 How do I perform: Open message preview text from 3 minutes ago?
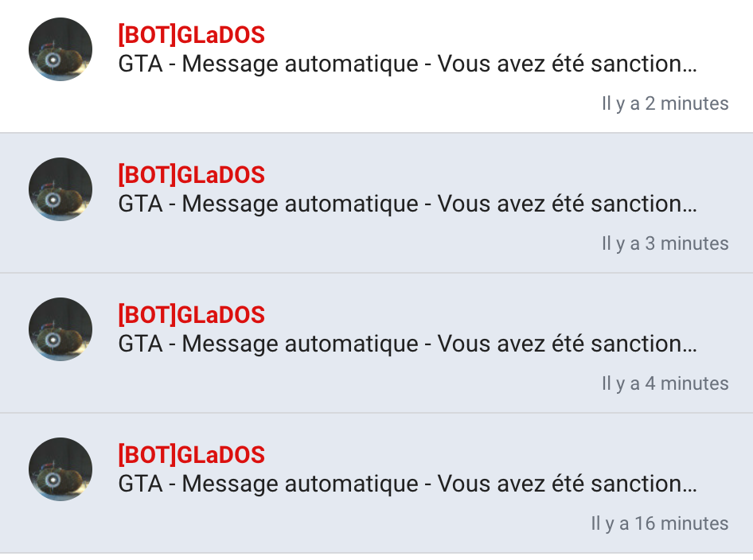(x=408, y=204)
